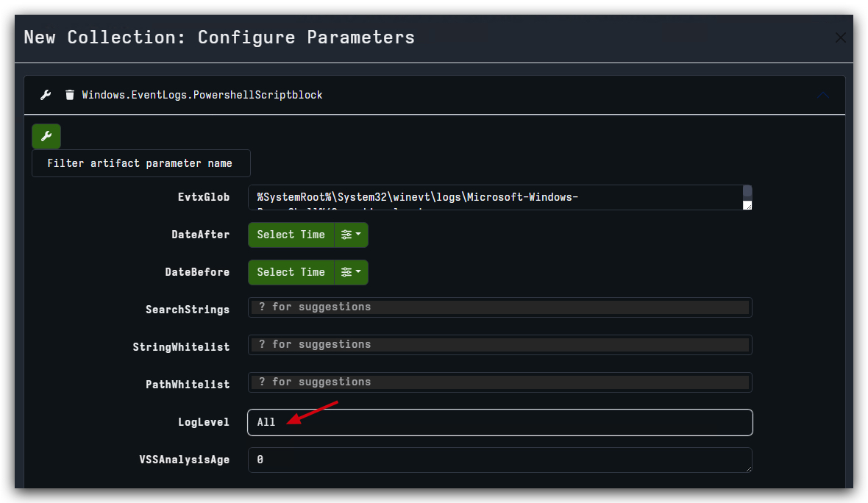Click the wrench icon beside the artifact name
The height and width of the screenshot is (503, 868).
(x=46, y=95)
